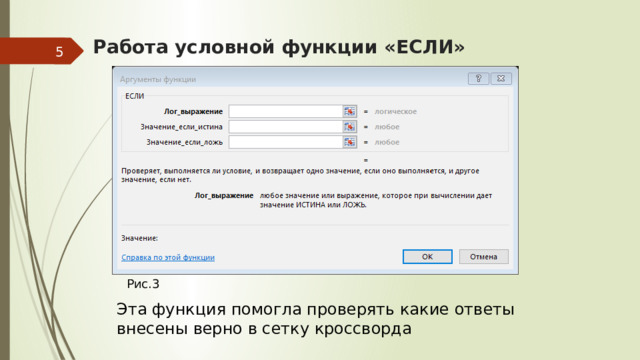Image resolution: width=640 pixels, height=360 pixels.
Task: Close the Аргументы функции dialog
Action: click(501, 78)
